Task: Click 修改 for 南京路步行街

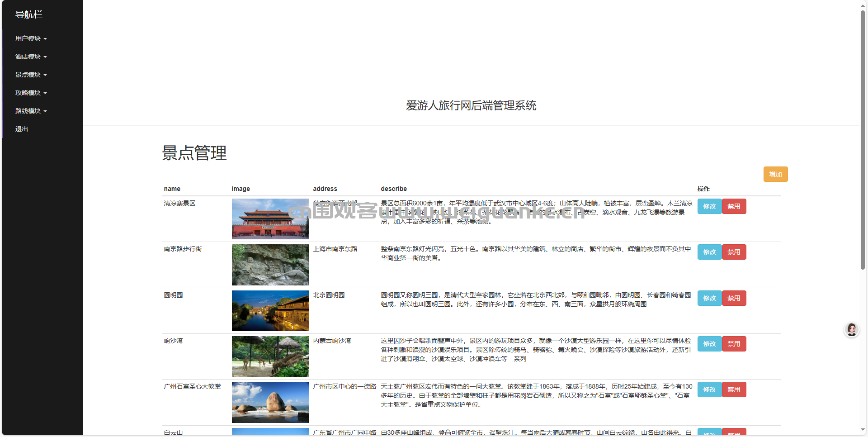Action: coord(709,252)
